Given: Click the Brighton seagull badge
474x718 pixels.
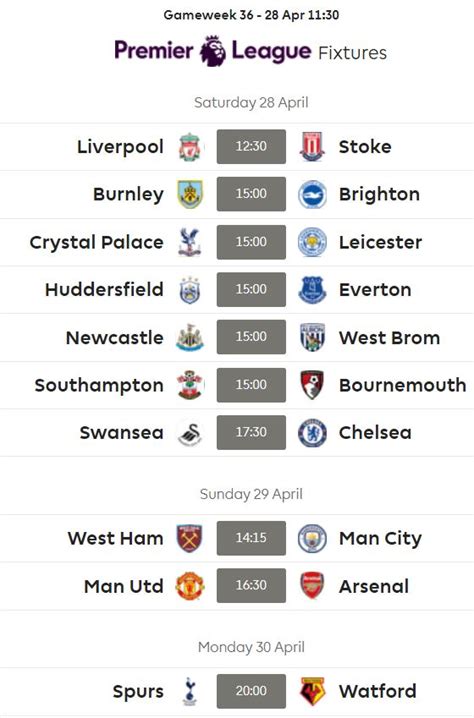Looking at the screenshot, I should tap(312, 195).
